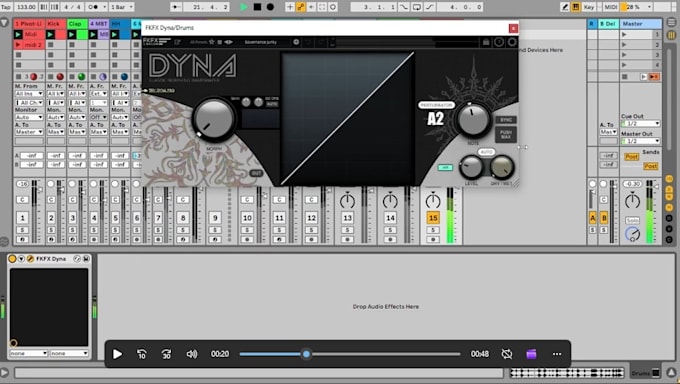Open the Dyna preset name field
The image size is (680, 384).
pyautogui.click(x=261, y=42)
